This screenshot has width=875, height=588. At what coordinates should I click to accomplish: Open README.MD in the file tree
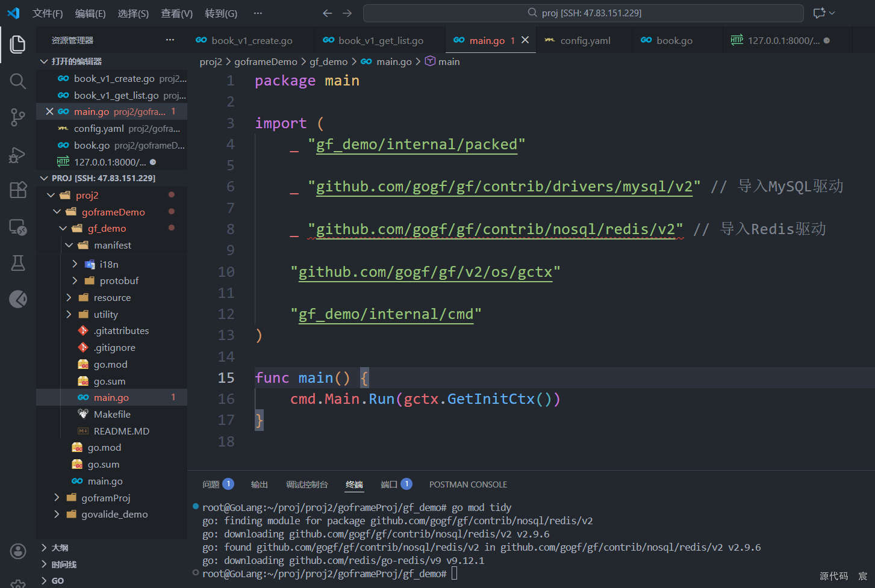(122, 431)
